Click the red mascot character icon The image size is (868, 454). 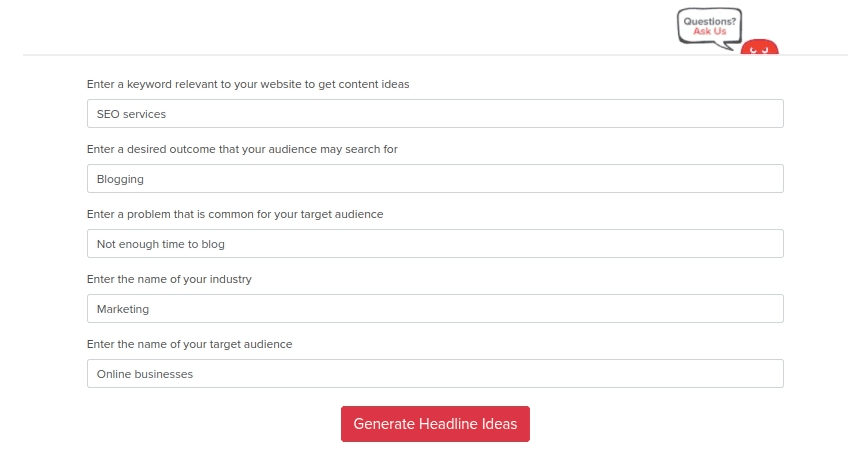click(759, 47)
